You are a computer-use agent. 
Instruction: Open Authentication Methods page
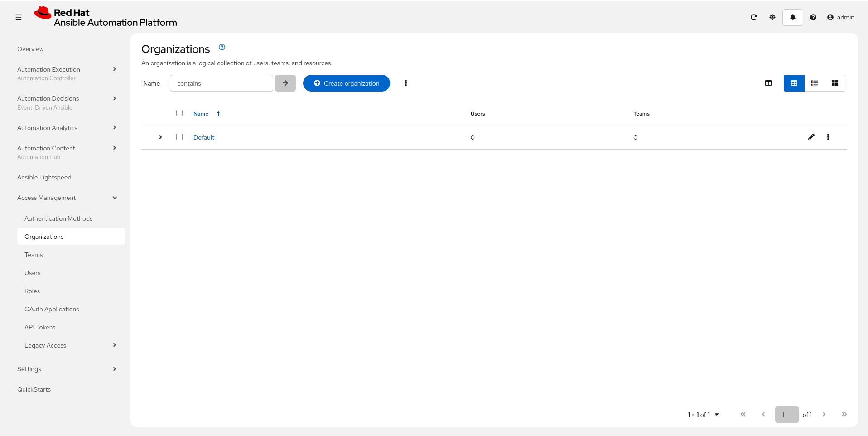pos(58,218)
